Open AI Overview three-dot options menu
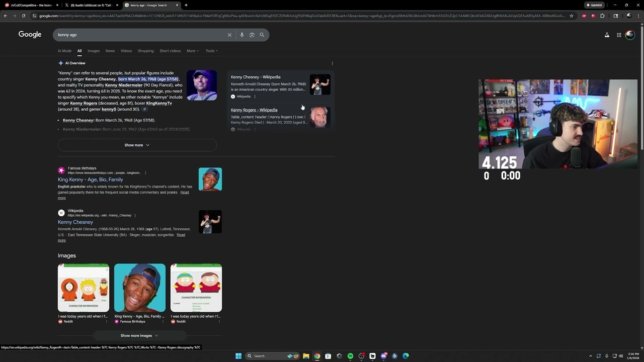 pos(332,63)
